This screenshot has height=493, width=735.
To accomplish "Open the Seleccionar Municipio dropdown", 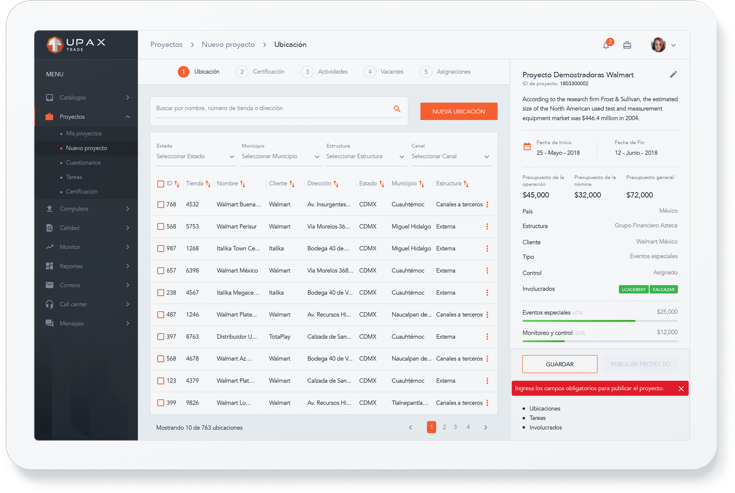I will coord(281,157).
